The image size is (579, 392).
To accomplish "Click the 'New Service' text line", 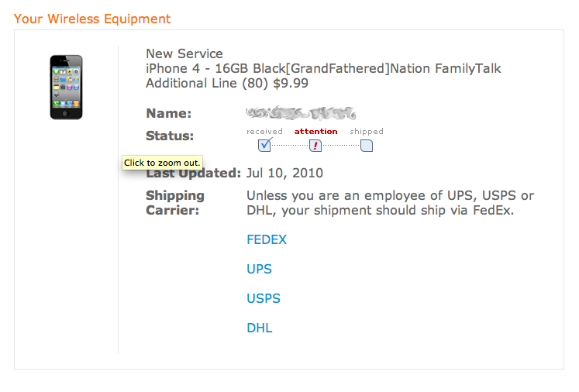I will (x=184, y=54).
